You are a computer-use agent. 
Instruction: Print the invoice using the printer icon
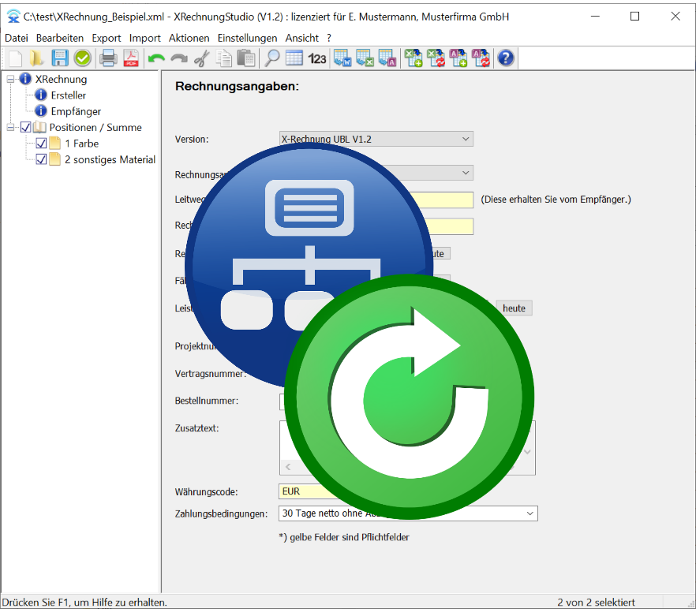pyautogui.click(x=108, y=58)
